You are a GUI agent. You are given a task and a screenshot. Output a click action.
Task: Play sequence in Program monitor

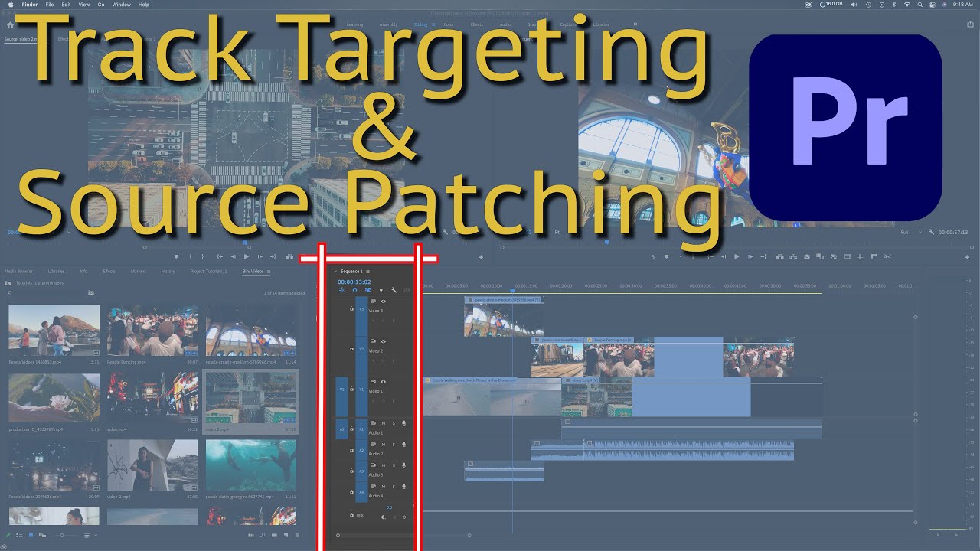click(x=737, y=257)
